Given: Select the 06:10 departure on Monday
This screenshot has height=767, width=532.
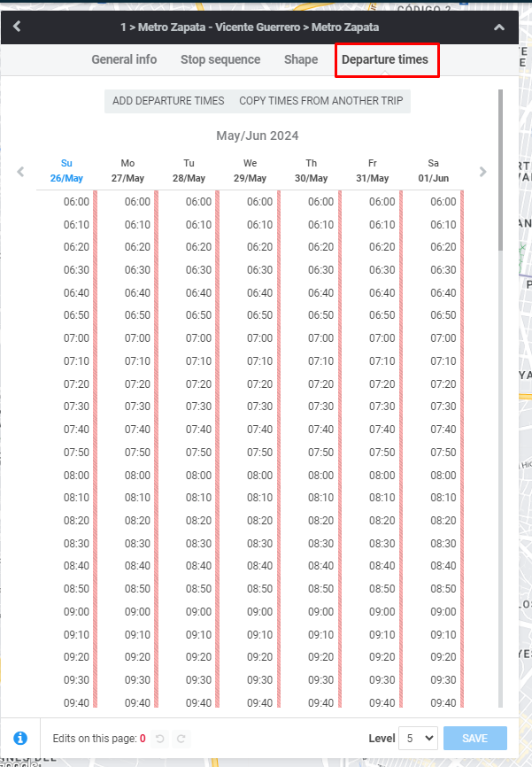Looking at the screenshot, I should [x=137, y=225].
